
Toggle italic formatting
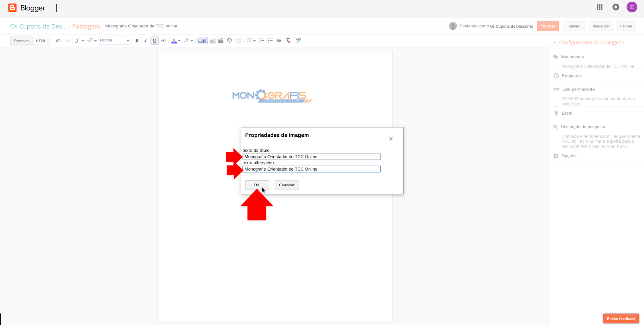pyautogui.click(x=146, y=41)
